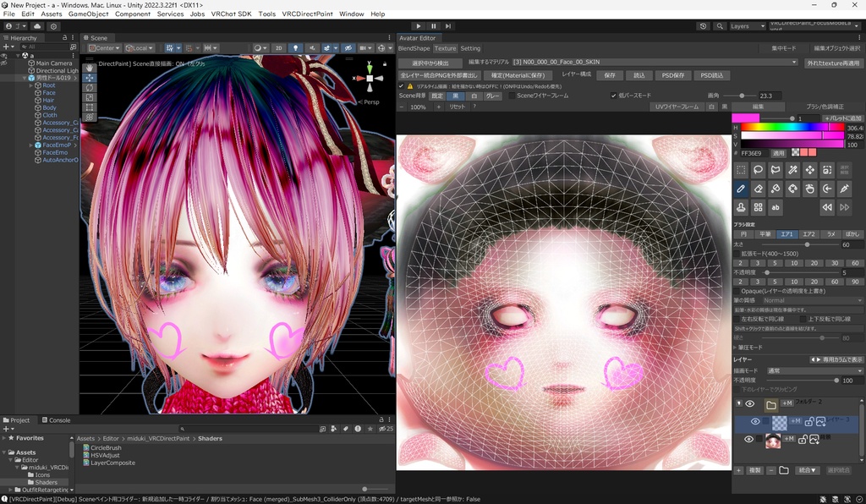Open the VRChat SDK menu
This screenshot has width=866, height=504.
pos(231,14)
